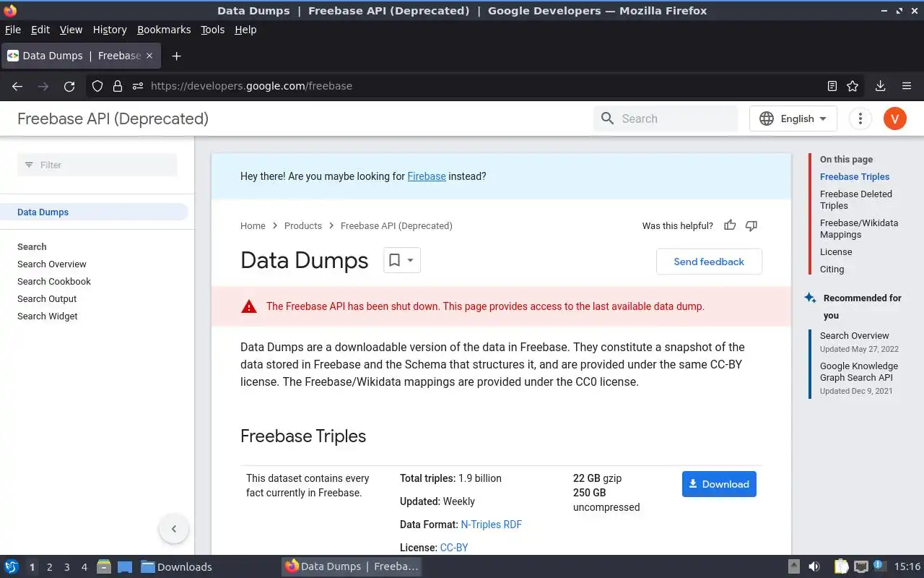Open the Firefox downloads panel
This screenshot has width=924, height=578.
(880, 86)
